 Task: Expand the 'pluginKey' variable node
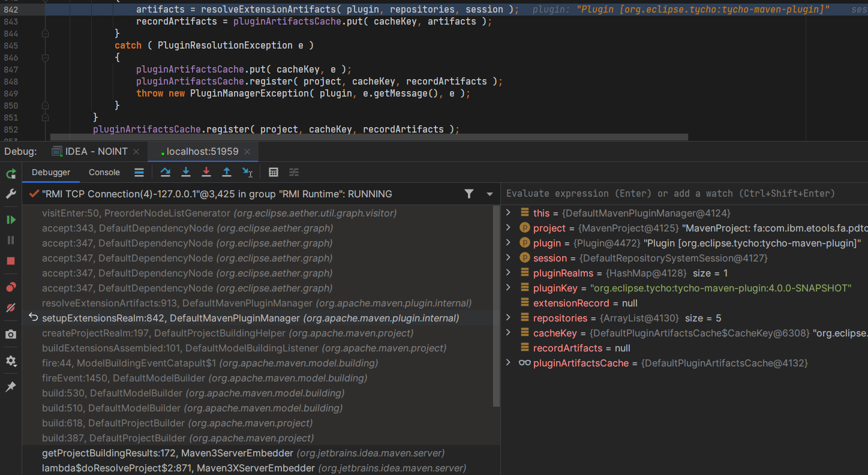(508, 288)
